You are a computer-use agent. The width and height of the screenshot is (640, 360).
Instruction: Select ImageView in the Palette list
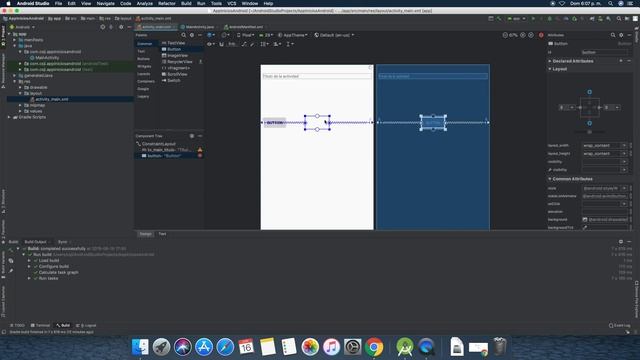pyautogui.click(x=178, y=56)
